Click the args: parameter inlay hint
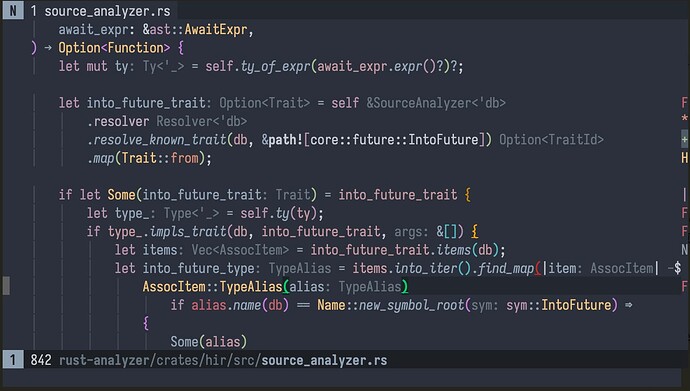 (x=411, y=231)
